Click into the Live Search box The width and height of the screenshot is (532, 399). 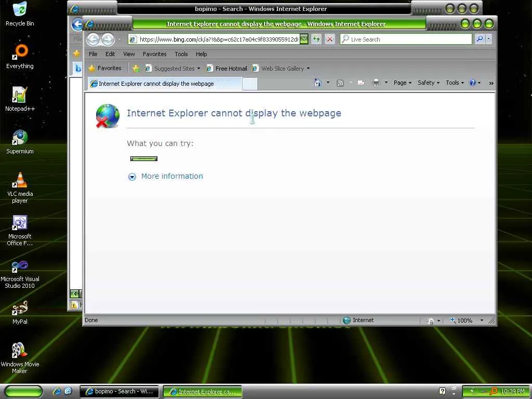coord(406,39)
